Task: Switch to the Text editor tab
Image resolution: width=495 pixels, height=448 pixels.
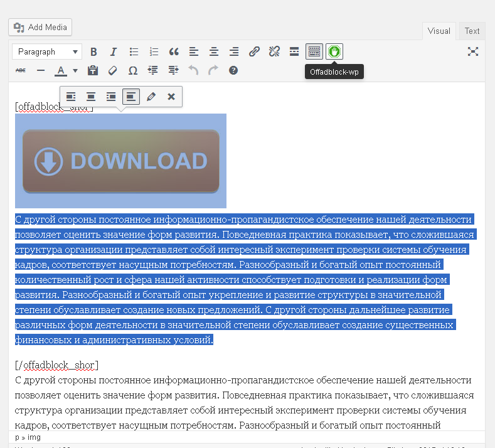Action: (x=472, y=31)
